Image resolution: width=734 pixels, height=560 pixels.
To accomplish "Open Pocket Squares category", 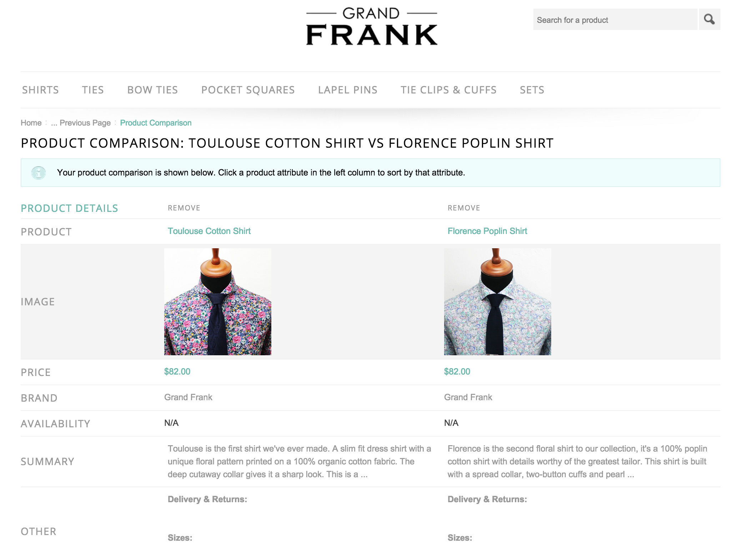I will (x=248, y=90).
